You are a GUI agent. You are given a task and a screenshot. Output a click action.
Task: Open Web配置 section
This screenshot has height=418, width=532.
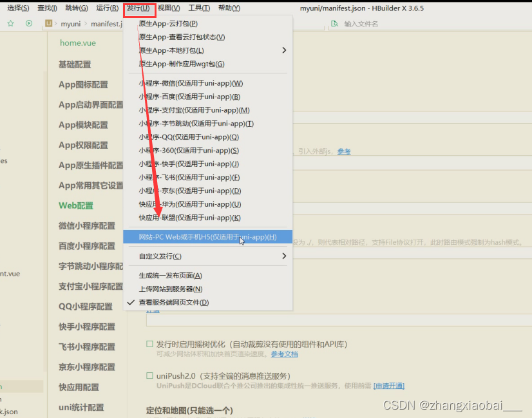click(x=76, y=205)
